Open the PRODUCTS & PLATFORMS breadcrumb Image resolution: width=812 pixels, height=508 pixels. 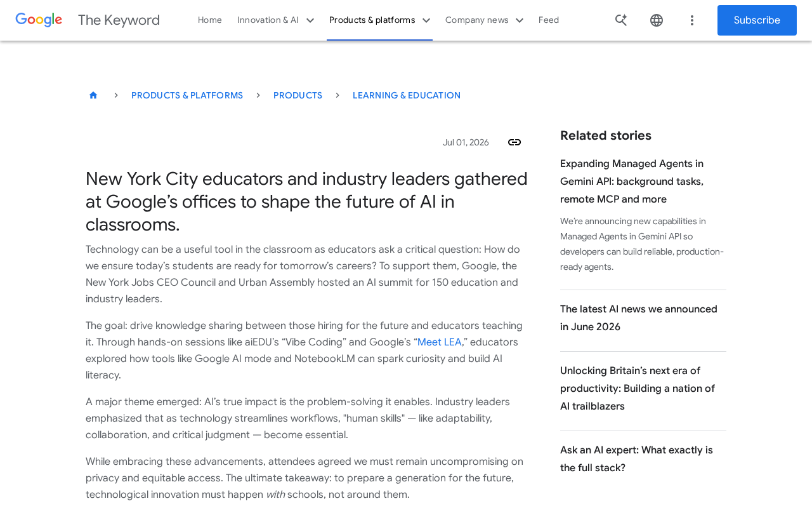click(187, 95)
